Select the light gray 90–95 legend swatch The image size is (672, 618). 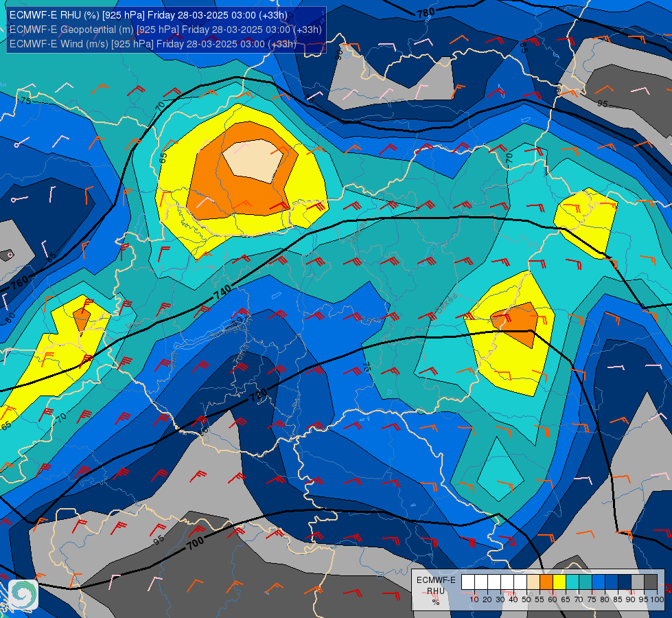coord(638,582)
